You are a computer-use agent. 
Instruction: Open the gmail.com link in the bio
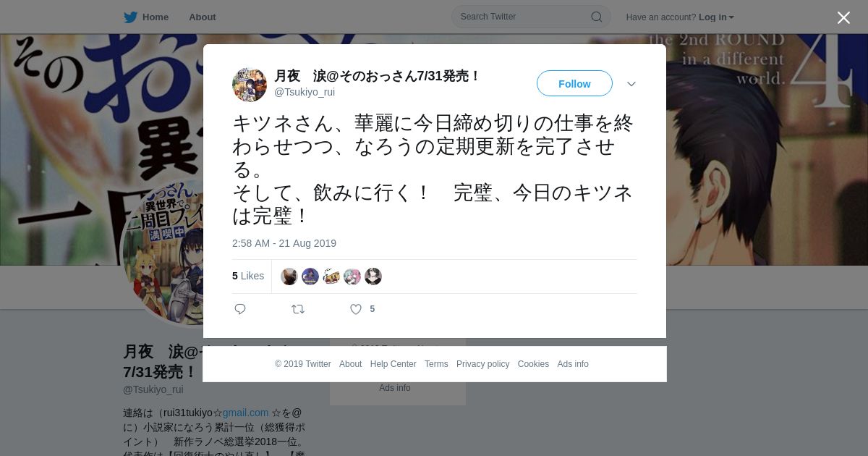tap(245, 413)
